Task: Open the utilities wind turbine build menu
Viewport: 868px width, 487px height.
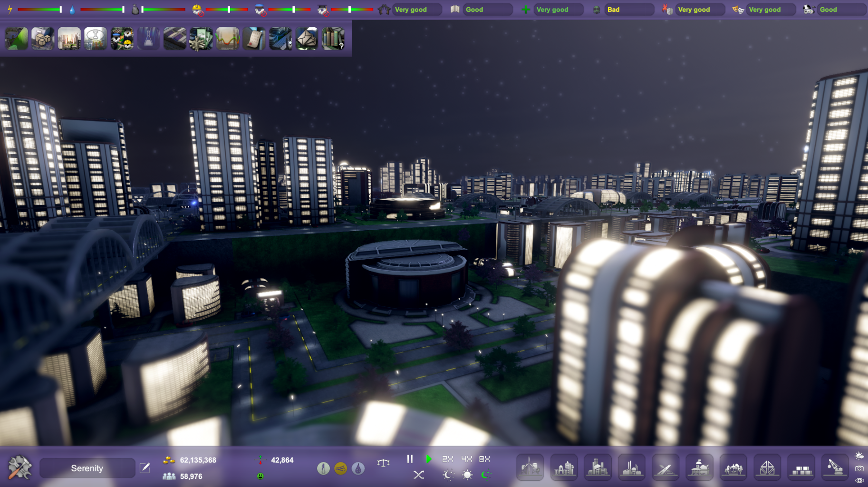Action: point(530,467)
